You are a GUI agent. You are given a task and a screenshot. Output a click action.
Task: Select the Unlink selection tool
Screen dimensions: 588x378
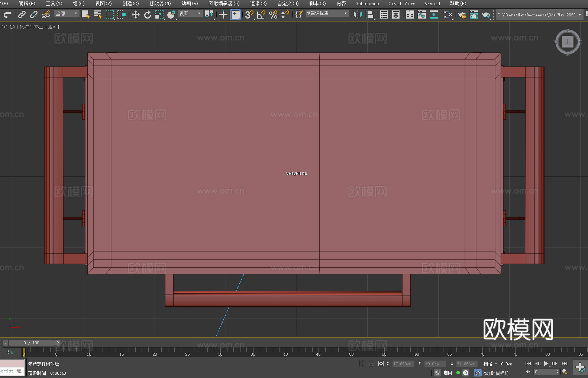pos(34,14)
